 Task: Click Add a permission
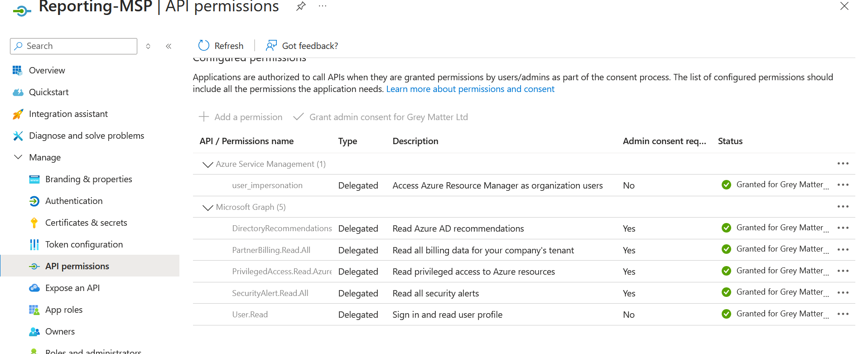coord(241,117)
